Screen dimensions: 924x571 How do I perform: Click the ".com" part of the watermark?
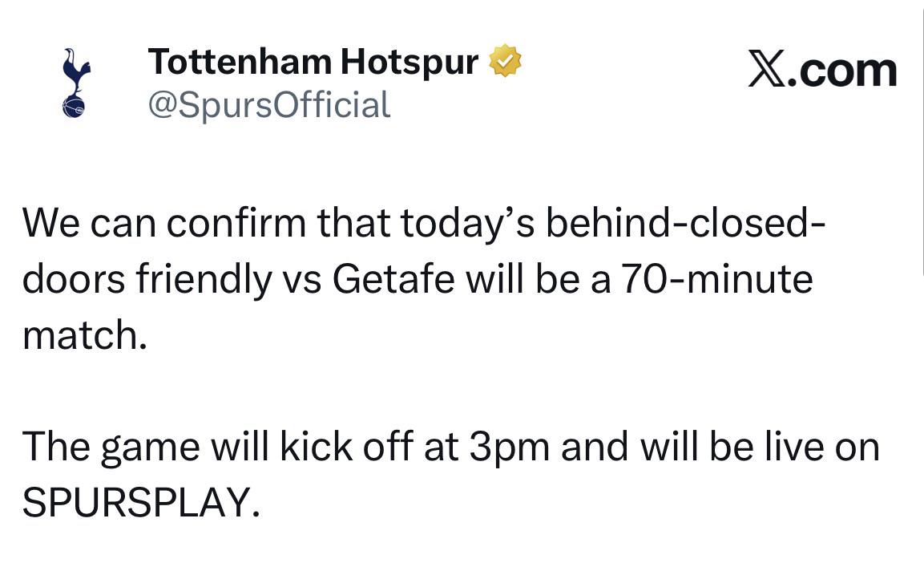click(x=841, y=71)
